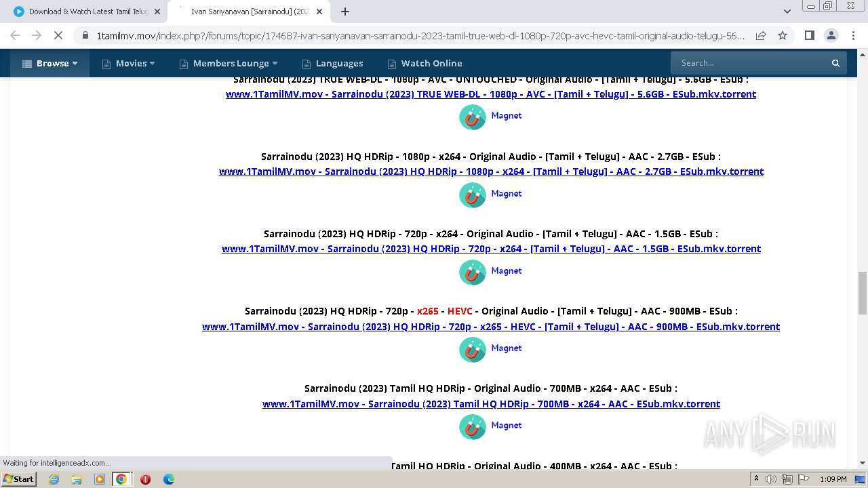Click the taskbar clock 1:09 PM
The height and width of the screenshot is (488, 868).
click(833, 479)
